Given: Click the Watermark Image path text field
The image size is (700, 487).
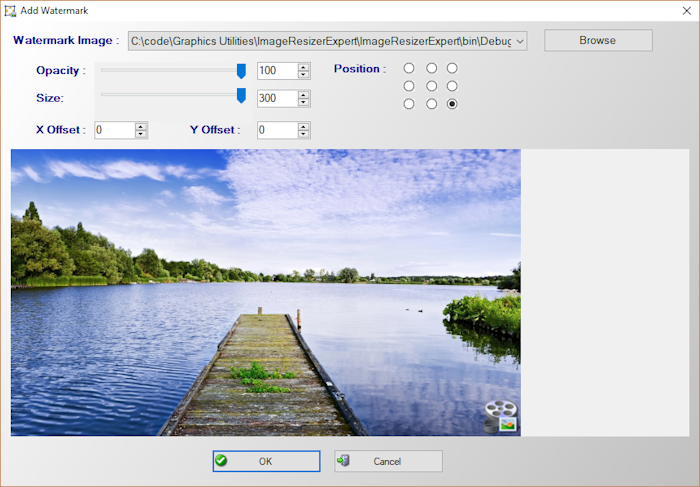Looking at the screenshot, I should pyautogui.click(x=321, y=41).
